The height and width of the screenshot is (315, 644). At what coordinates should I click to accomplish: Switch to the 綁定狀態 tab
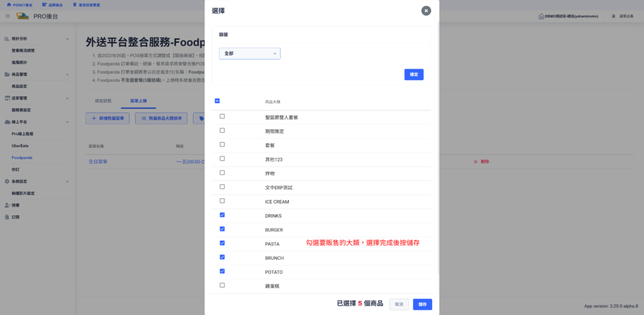103,101
